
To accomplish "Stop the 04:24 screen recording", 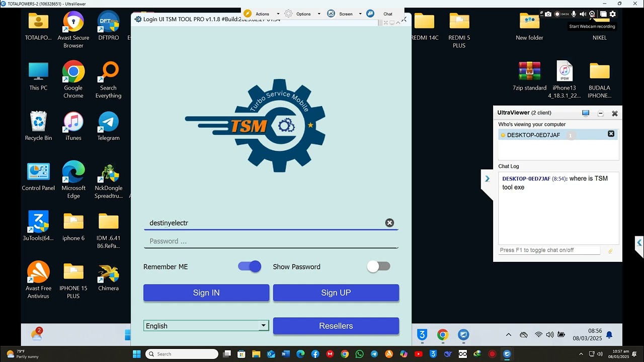I will (x=557, y=14).
